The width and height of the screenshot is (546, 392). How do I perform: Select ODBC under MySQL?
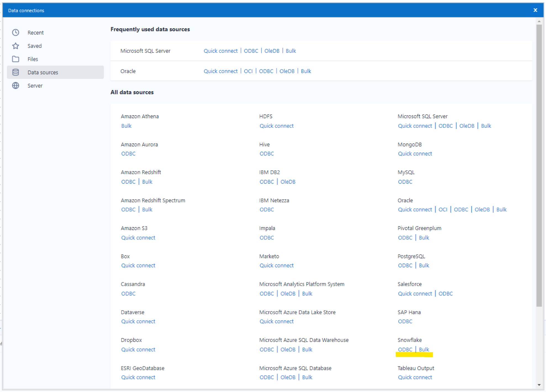(405, 182)
